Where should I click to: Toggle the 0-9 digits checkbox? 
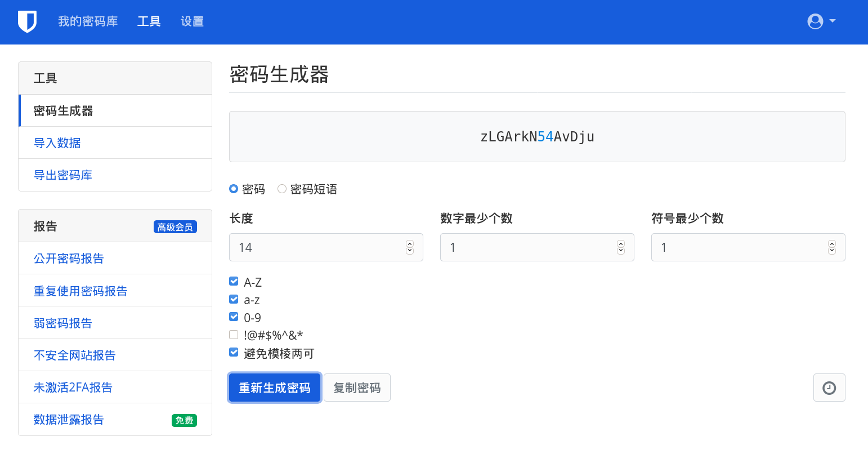pos(234,317)
